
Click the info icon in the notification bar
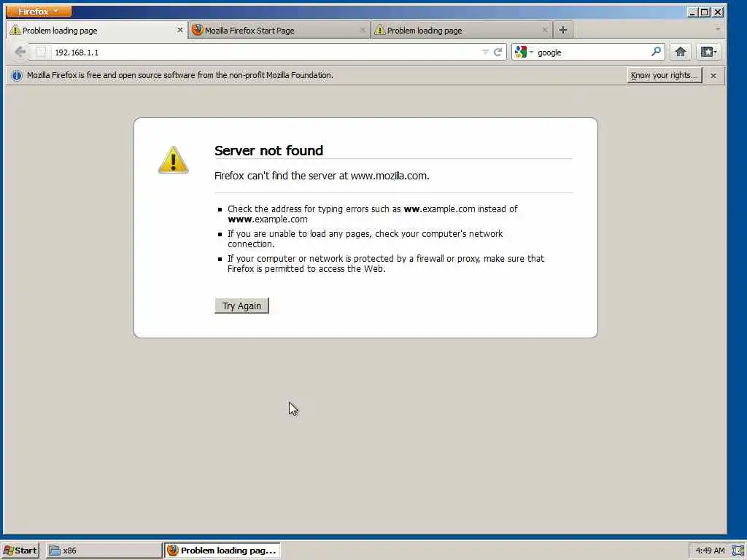(17, 76)
